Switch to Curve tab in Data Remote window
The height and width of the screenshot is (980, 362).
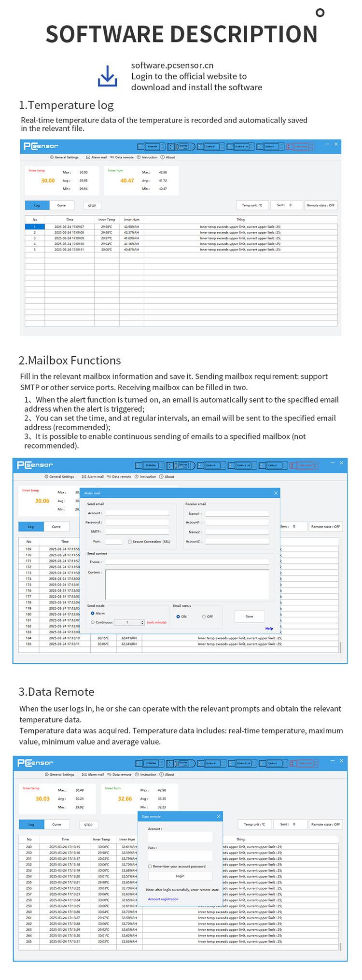click(x=56, y=825)
